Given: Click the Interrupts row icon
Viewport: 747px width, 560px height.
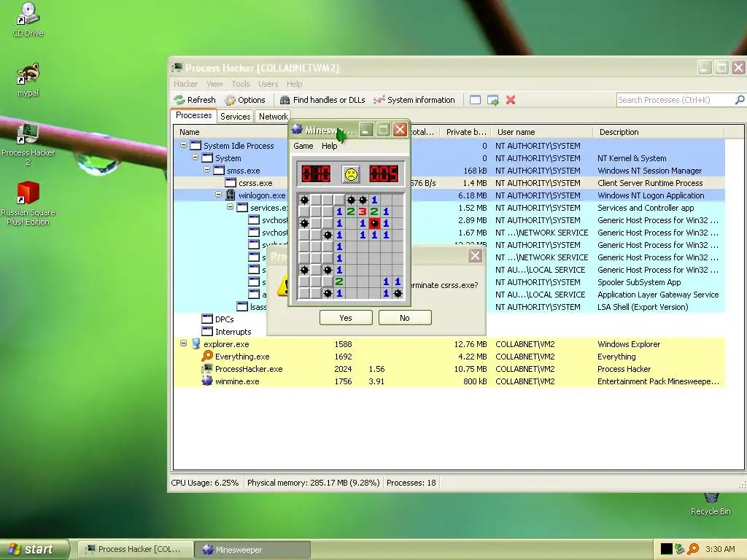Looking at the screenshot, I should coord(207,332).
